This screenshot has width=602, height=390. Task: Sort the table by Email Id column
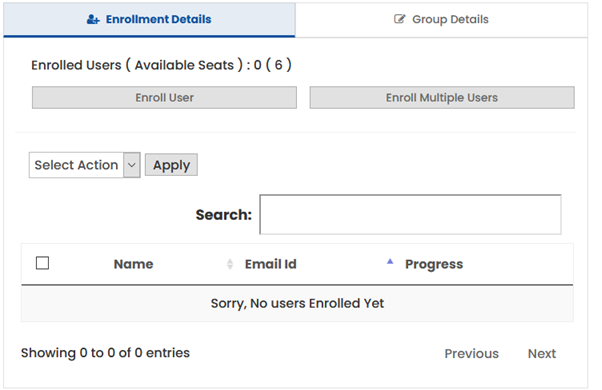click(x=271, y=264)
